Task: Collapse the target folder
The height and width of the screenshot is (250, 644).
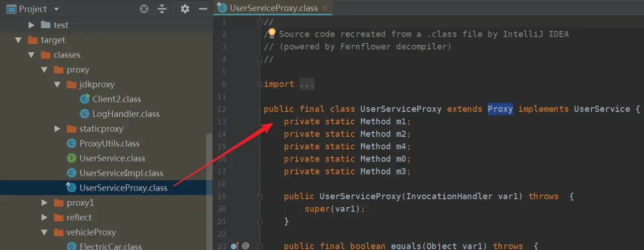Action: [19, 40]
